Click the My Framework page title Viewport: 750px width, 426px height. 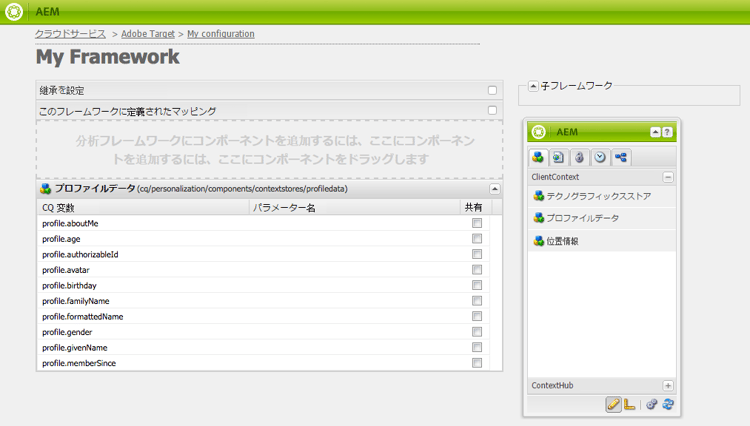pos(108,57)
